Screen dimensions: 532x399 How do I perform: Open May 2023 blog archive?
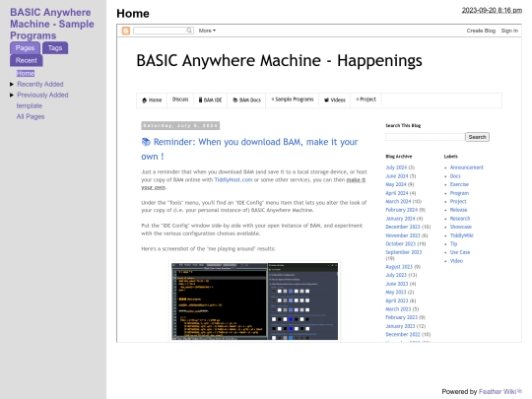(396, 293)
